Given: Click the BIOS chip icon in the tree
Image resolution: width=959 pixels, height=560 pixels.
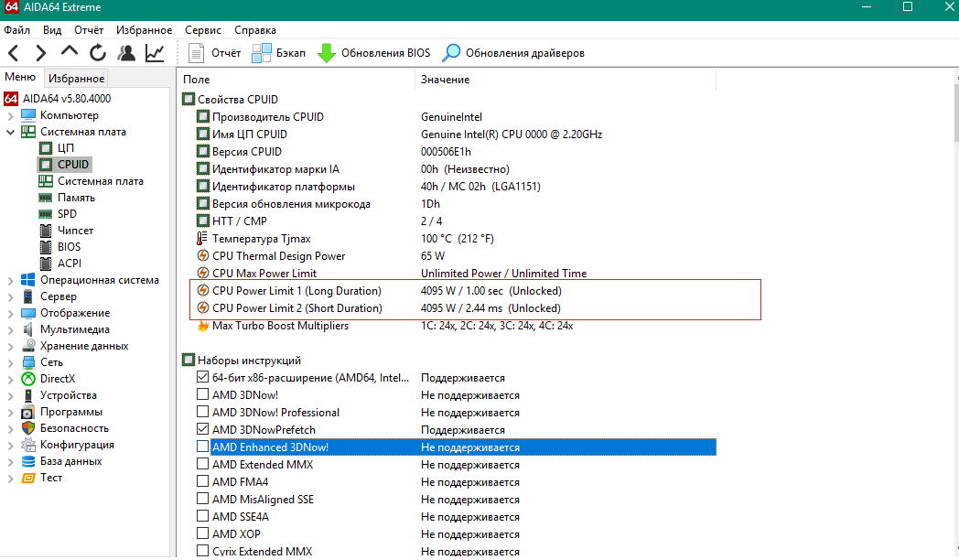Looking at the screenshot, I should [46, 247].
